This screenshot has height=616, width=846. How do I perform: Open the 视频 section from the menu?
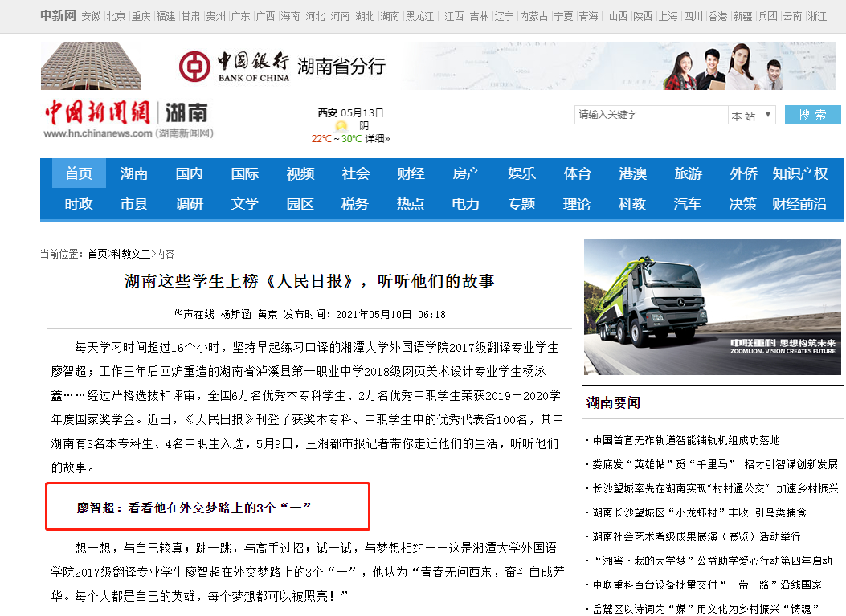(x=300, y=173)
